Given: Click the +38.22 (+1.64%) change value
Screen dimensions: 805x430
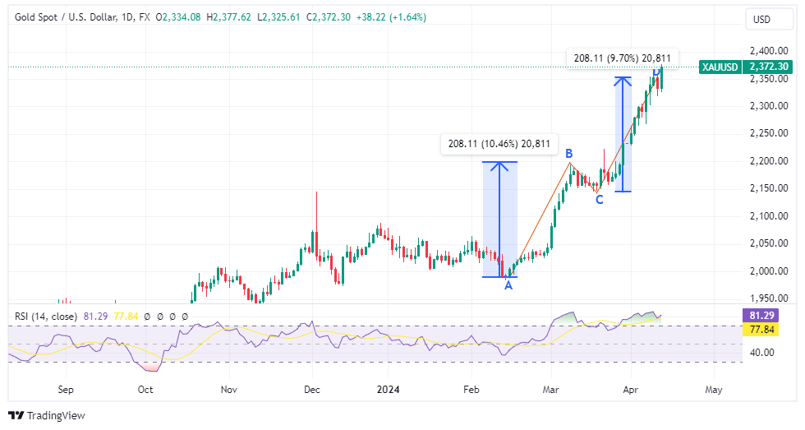Looking at the screenshot, I should [x=391, y=17].
